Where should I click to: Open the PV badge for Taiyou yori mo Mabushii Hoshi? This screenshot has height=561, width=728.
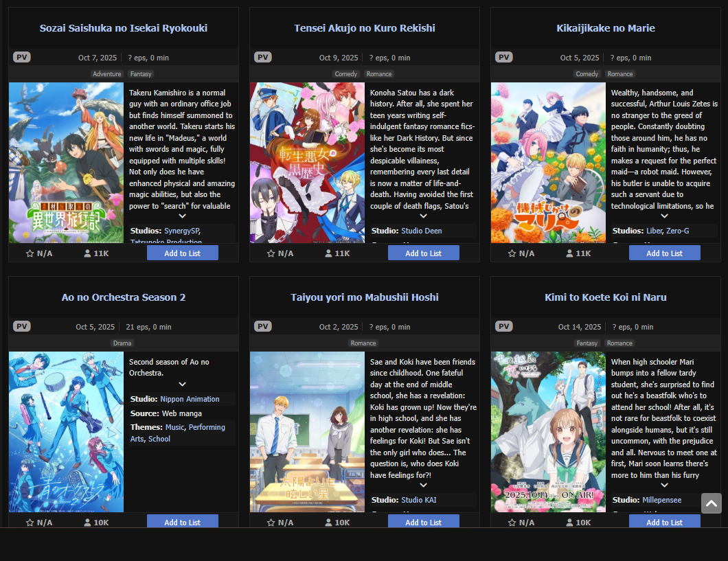coord(263,326)
